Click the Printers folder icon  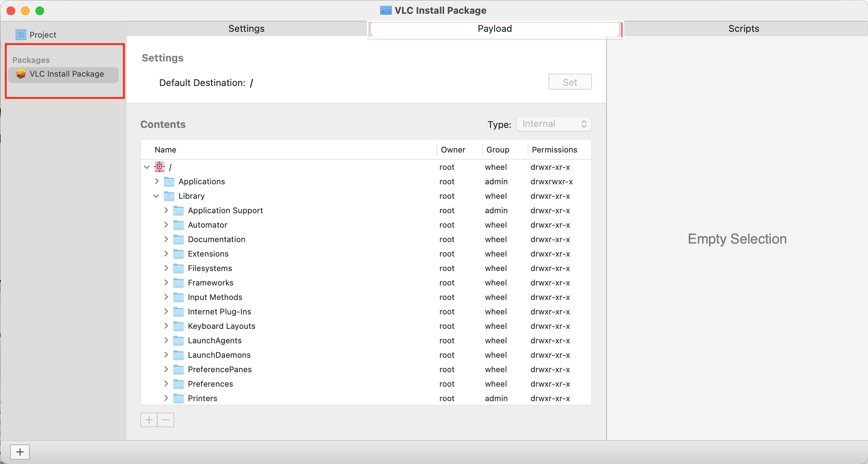(x=179, y=398)
